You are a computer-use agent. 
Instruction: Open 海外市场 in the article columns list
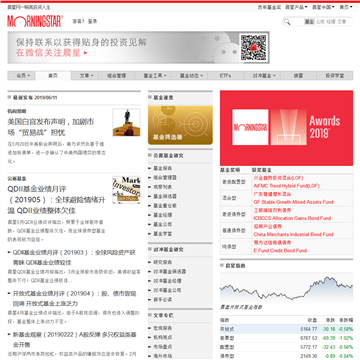[163, 356]
